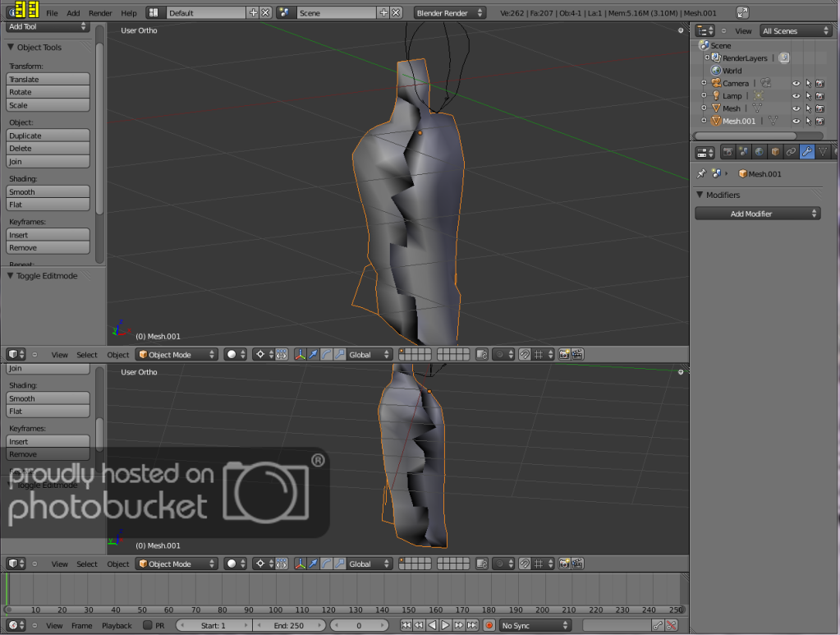Click the translate manipulator arrow in upper viewport

[x=314, y=355]
